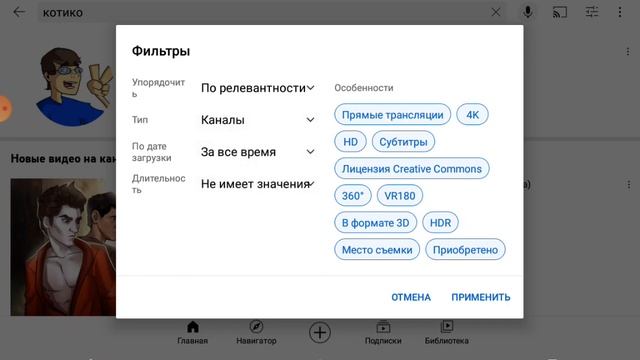Open the Библиотека library tab

click(447, 333)
